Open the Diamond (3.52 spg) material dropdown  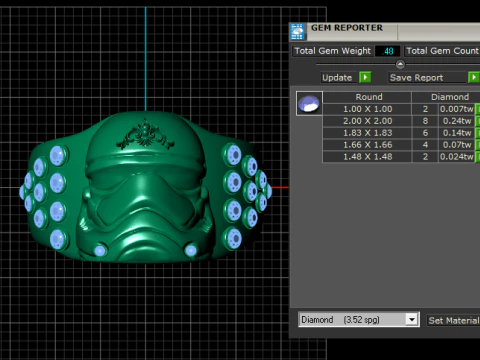(x=359, y=320)
